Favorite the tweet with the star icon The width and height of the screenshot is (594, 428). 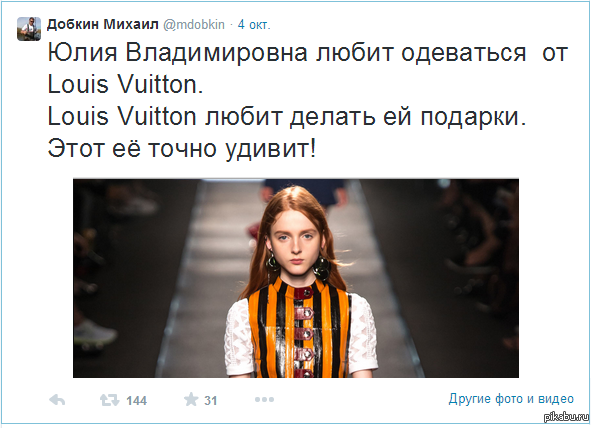click(x=191, y=399)
